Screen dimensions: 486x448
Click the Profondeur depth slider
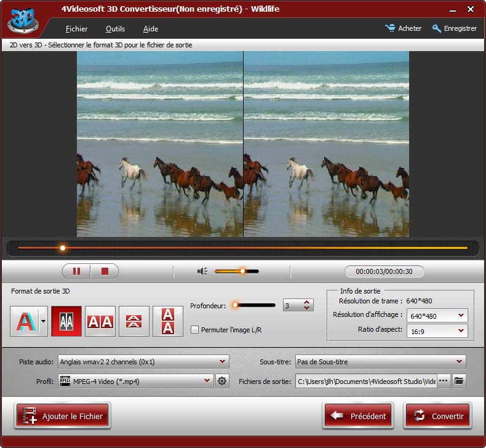[253, 305]
